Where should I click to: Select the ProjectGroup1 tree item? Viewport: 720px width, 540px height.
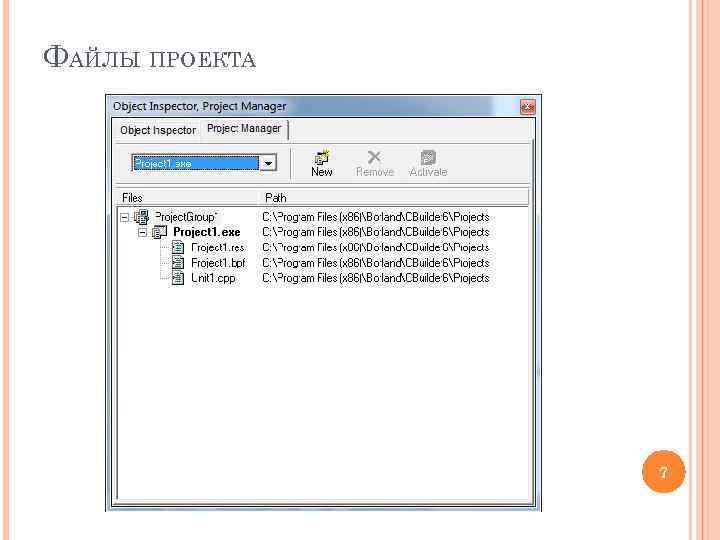click(x=186, y=217)
